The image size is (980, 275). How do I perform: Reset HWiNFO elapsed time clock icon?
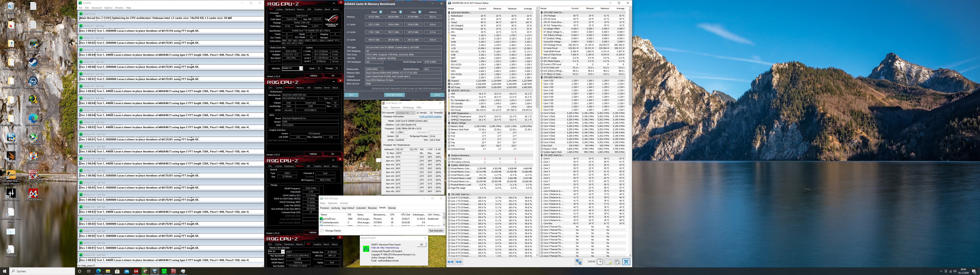pos(599,262)
